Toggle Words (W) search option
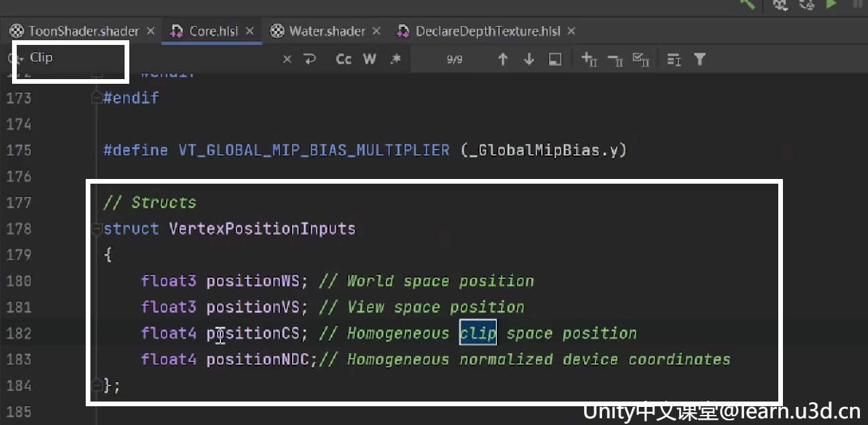Viewport: 868px width, 425px height. [370, 59]
